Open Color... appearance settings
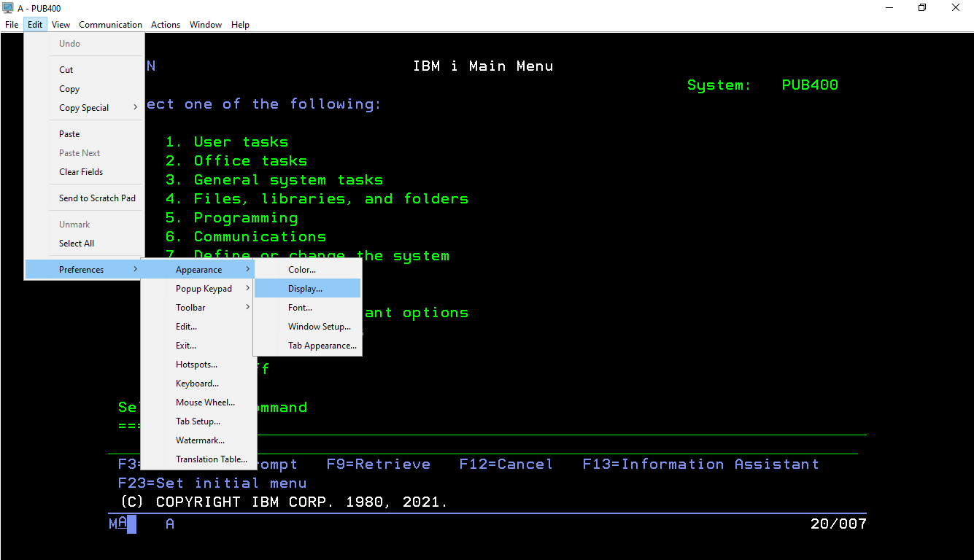The width and height of the screenshot is (974, 560). [x=307, y=270]
